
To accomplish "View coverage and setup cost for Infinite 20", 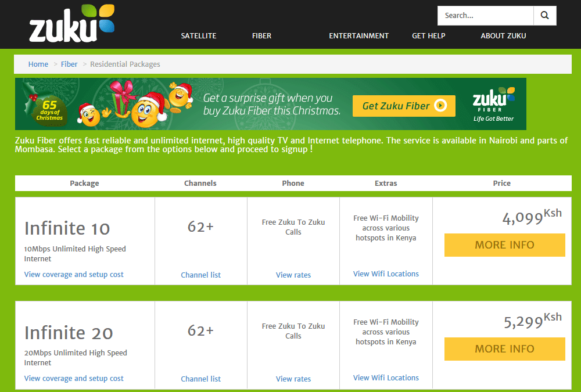I will [x=74, y=378].
